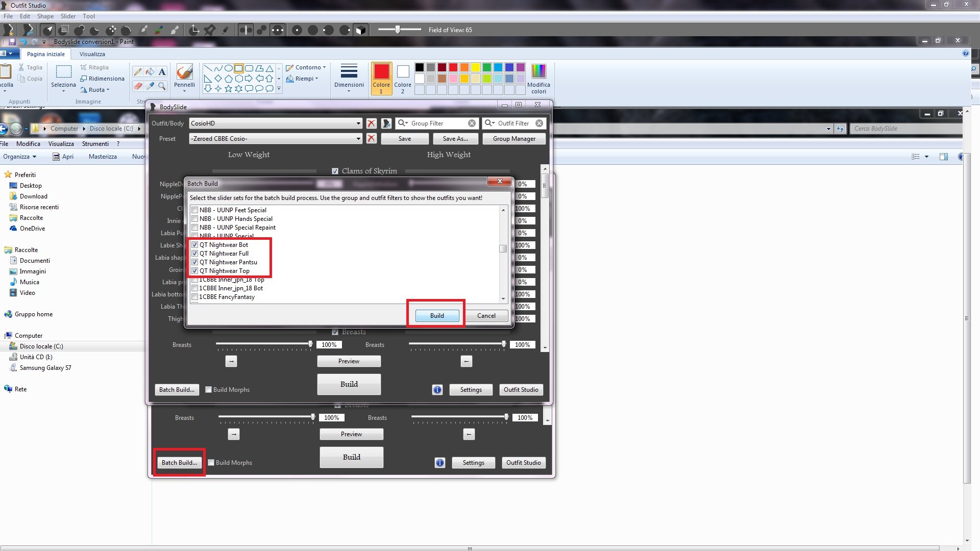Screen dimensions: 980x551
Task: Open the BodySlide info button
Action: click(437, 390)
